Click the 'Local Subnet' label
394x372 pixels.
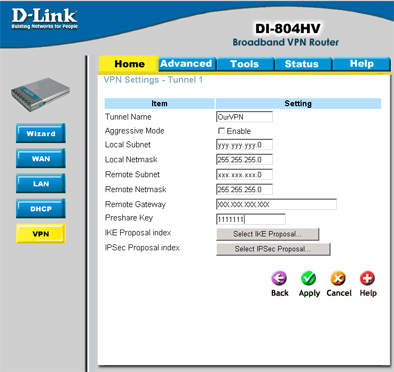(128, 145)
